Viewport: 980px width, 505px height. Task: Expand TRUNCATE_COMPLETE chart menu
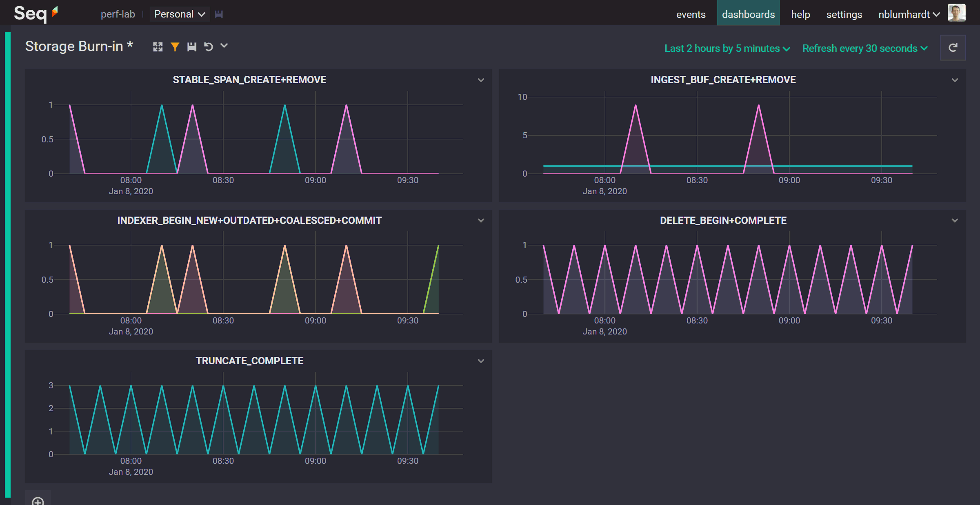point(481,361)
